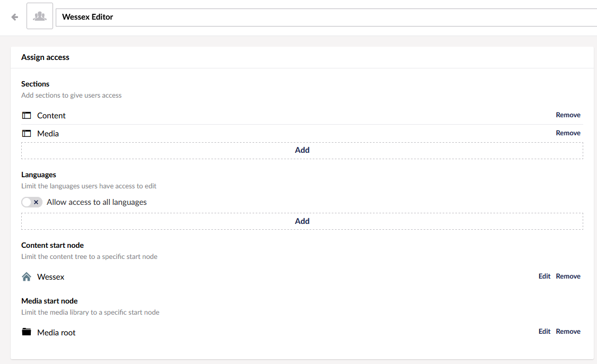
Task: Click the Media section icon
Action: point(27,133)
